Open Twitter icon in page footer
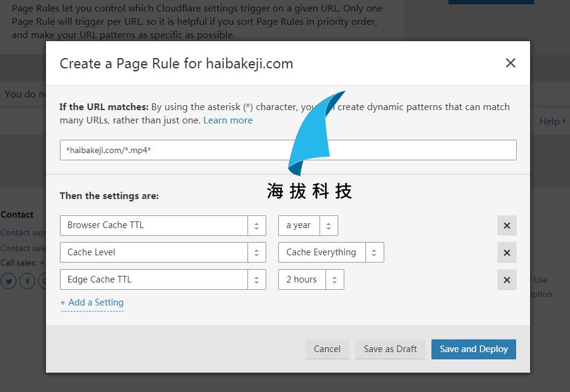 click(8, 281)
